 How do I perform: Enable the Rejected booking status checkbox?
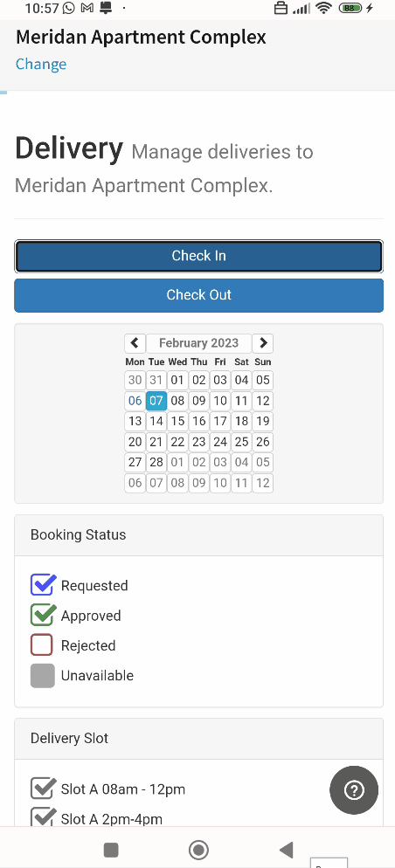(x=42, y=645)
